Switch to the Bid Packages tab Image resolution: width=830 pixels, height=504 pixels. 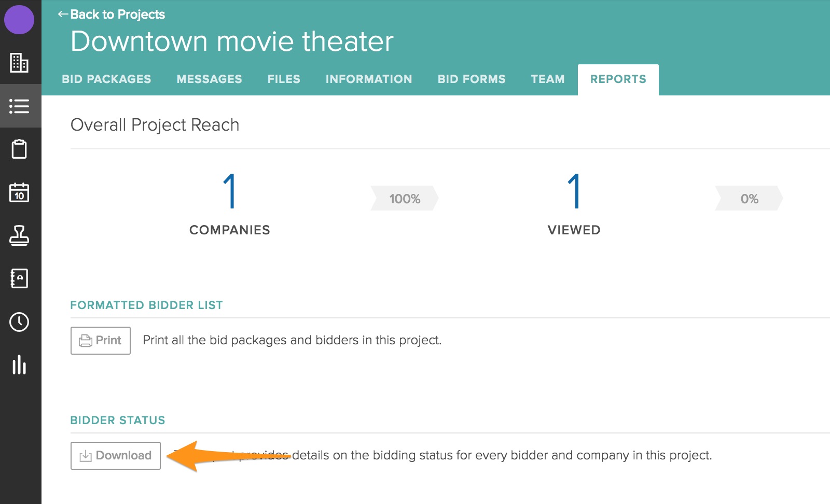pos(106,79)
